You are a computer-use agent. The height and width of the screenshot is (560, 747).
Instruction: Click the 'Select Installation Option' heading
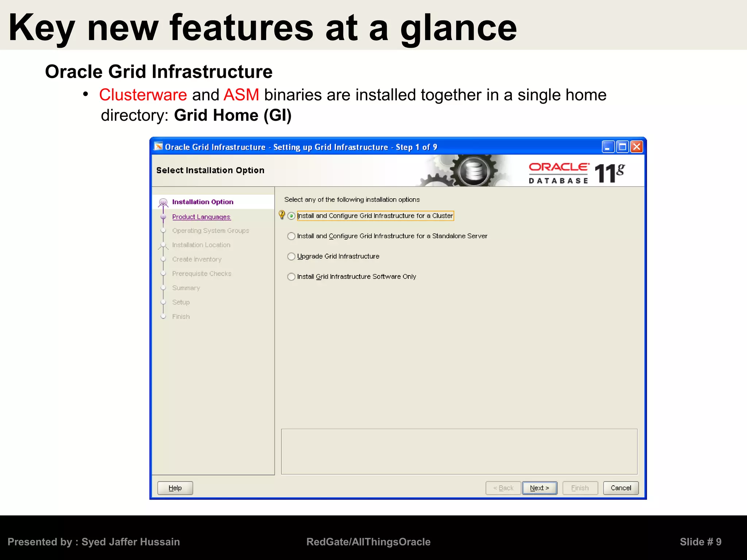pyautogui.click(x=210, y=170)
